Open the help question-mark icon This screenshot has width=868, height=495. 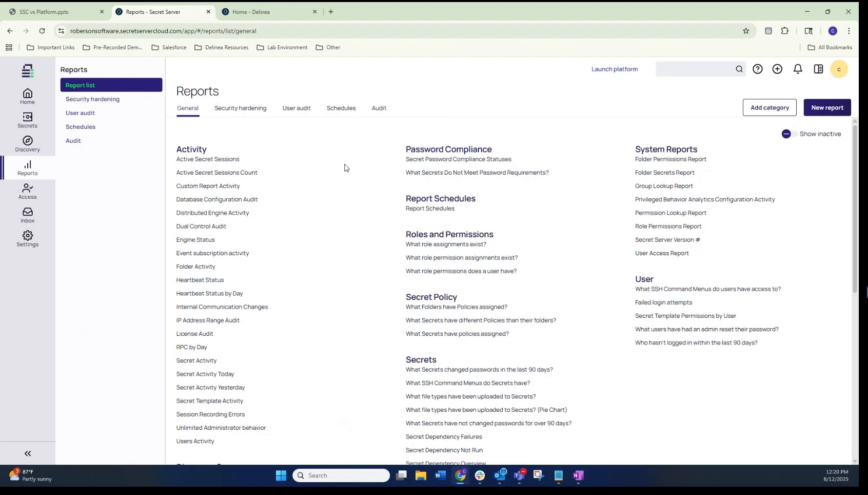[758, 69]
